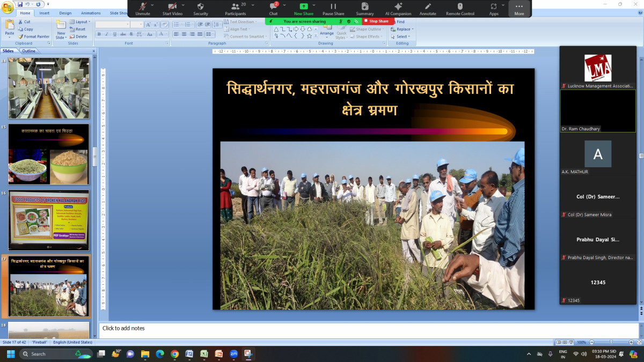This screenshot has height=362, width=644.
Task: Cut the selection with scissors icon
Action: [x=24, y=22]
